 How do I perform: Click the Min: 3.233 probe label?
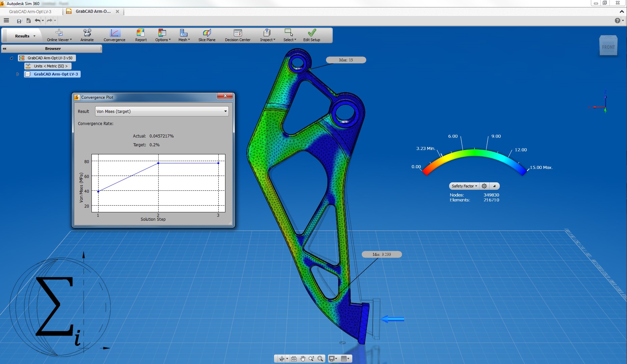tap(382, 254)
